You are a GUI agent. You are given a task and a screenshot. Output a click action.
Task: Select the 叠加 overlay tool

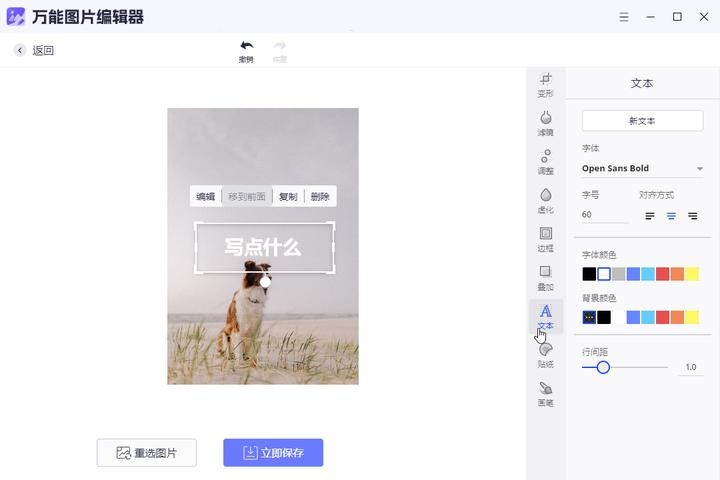pos(545,277)
